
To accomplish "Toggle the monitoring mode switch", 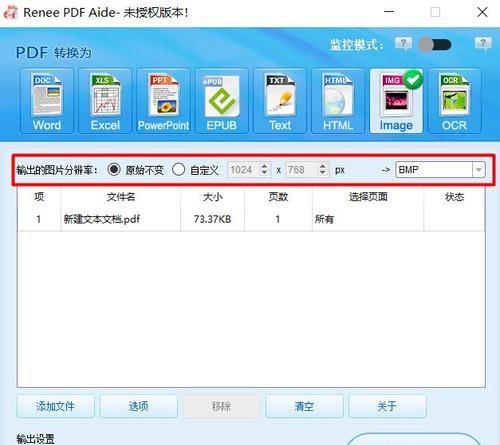I will tap(435, 45).
